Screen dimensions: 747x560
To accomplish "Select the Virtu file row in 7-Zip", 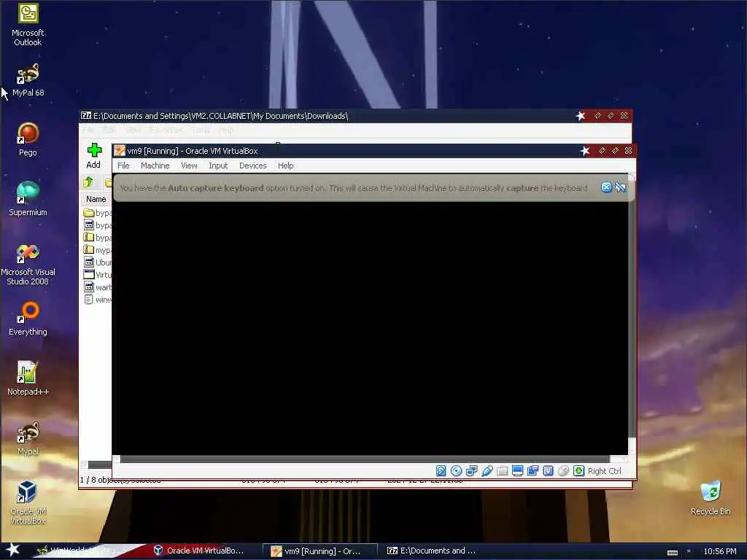I will tap(97, 274).
